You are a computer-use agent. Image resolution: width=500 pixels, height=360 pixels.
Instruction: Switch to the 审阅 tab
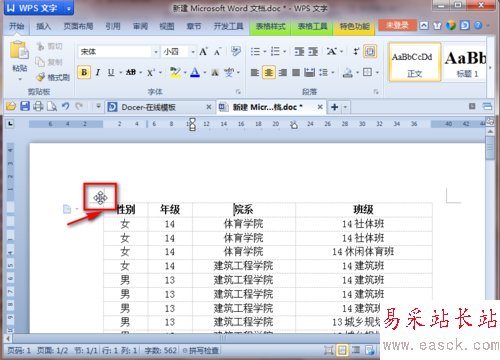140,26
